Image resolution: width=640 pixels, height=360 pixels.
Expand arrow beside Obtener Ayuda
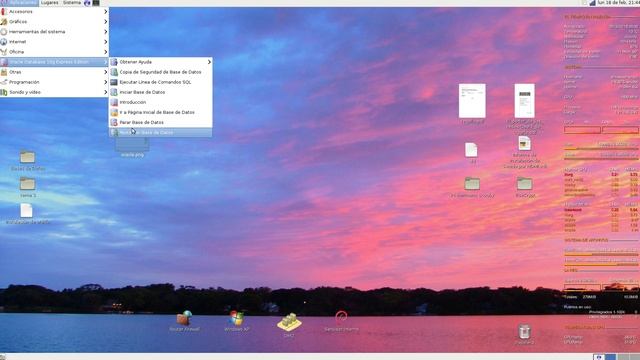[209, 62]
